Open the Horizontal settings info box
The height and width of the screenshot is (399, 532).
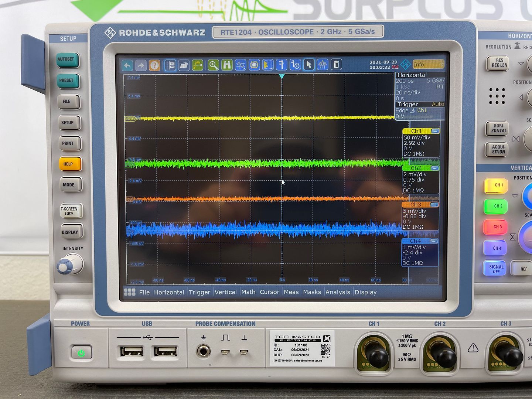point(420,86)
